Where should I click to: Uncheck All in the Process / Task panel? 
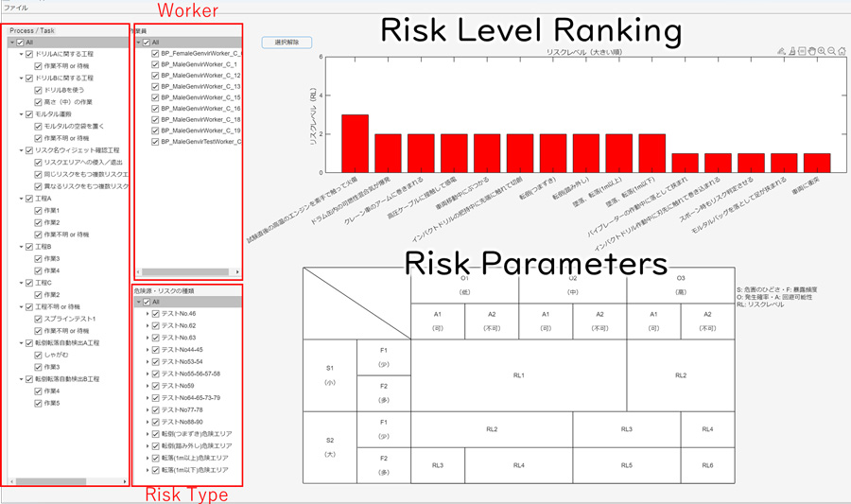tap(20, 43)
